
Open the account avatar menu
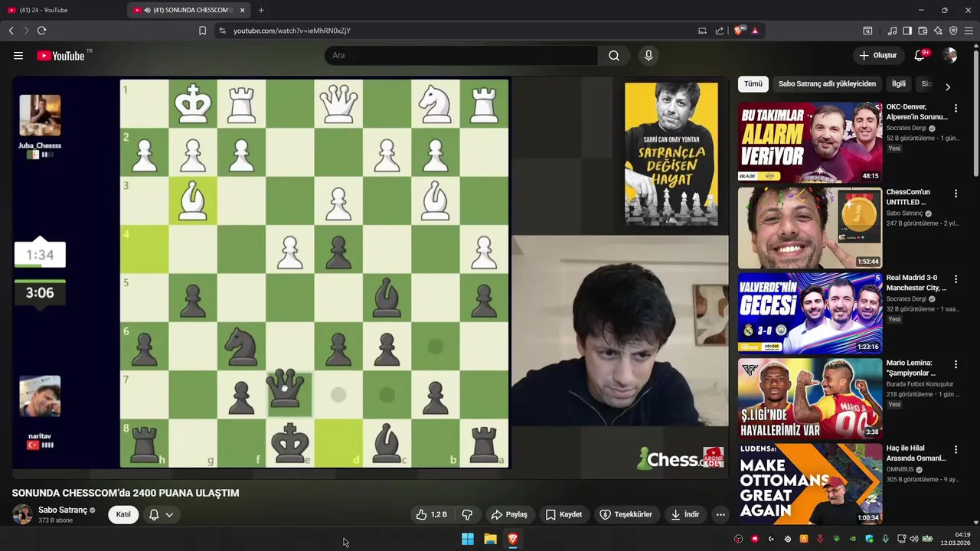[950, 56]
